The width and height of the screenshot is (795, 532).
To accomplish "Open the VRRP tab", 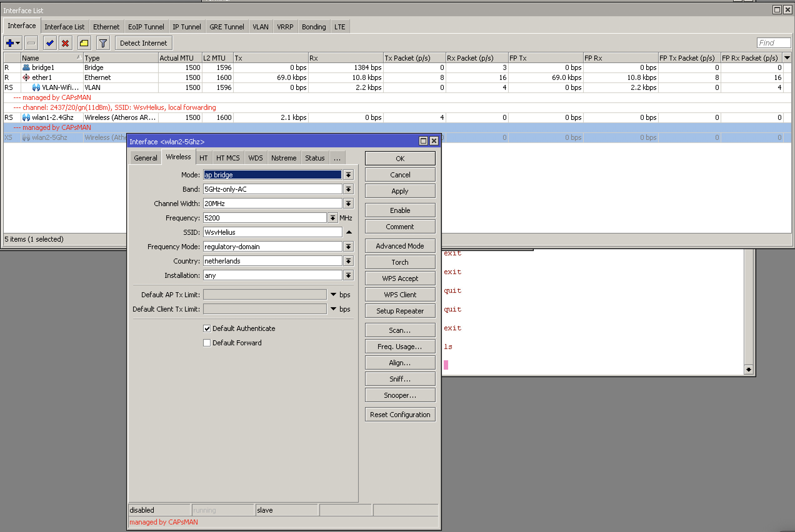I will point(285,27).
